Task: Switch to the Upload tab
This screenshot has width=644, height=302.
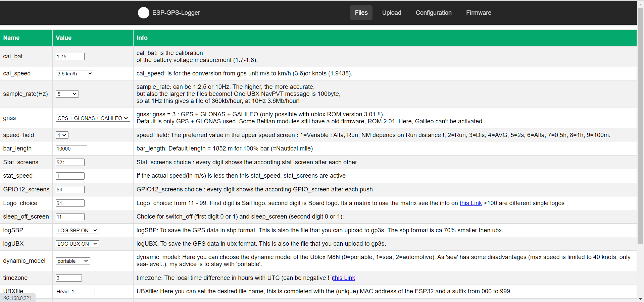Action: coord(391,13)
